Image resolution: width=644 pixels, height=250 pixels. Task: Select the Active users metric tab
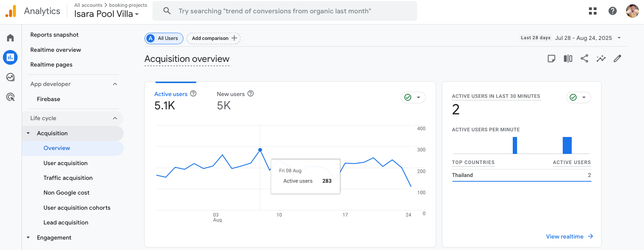171,94
